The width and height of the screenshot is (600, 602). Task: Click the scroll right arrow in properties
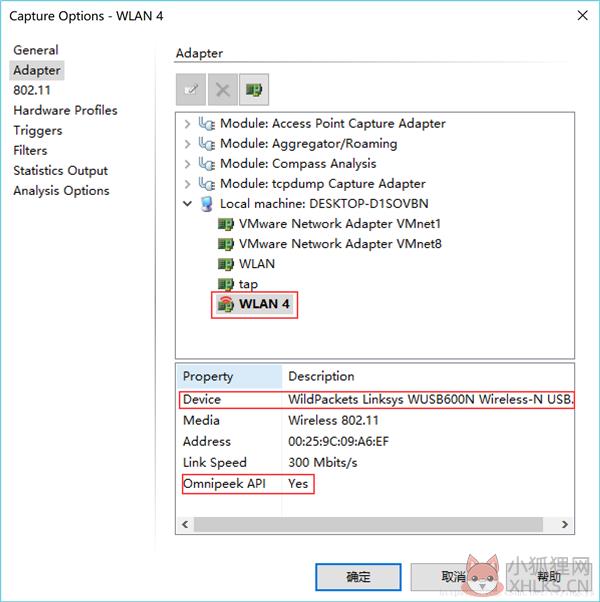pos(565,524)
